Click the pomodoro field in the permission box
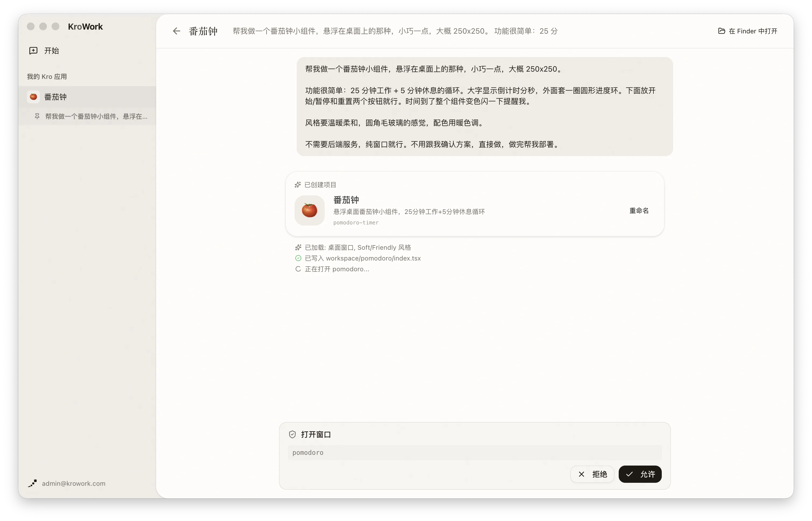 475,452
